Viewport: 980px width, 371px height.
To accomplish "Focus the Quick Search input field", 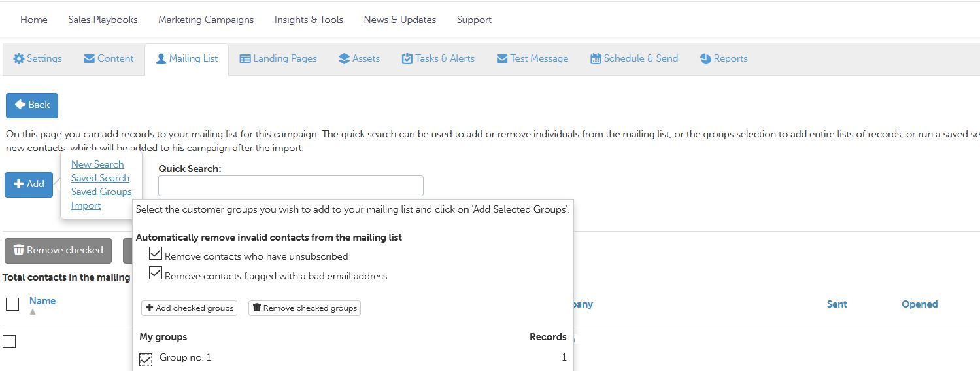I will 291,186.
